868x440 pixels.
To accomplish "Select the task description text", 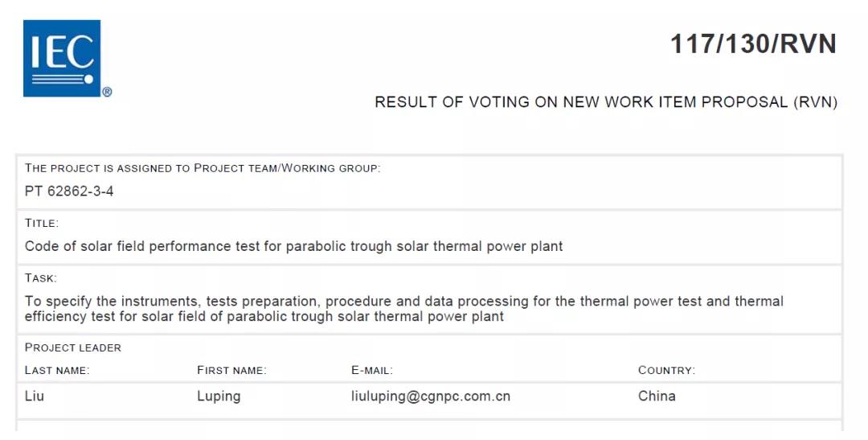I will pyautogui.click(x=404, y=309).
